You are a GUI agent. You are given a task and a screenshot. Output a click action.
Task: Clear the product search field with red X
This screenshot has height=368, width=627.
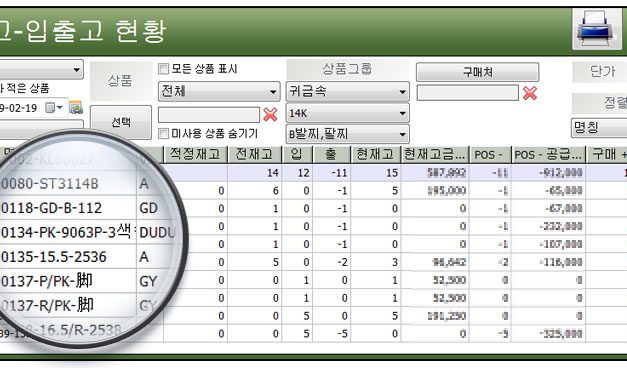point(271,115)
